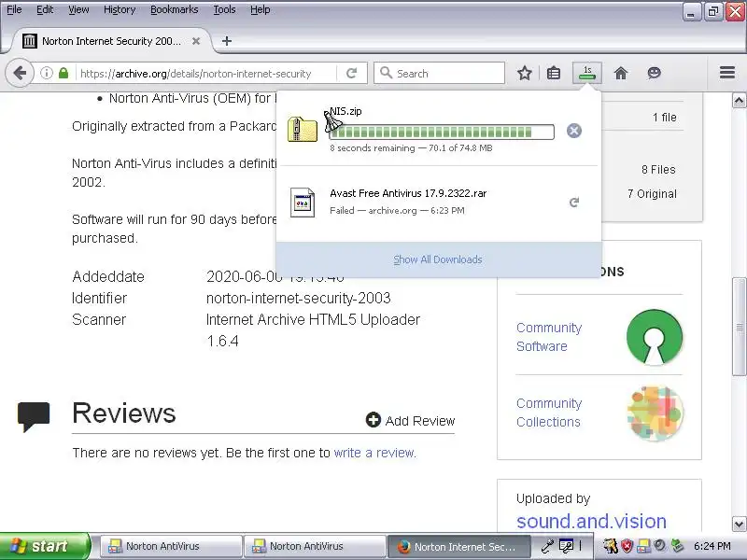The width and height of the screenshot is (747, 560).
Task: Click the Firefox Norton Internet Sec taskbar button
Action: (458, 546)
